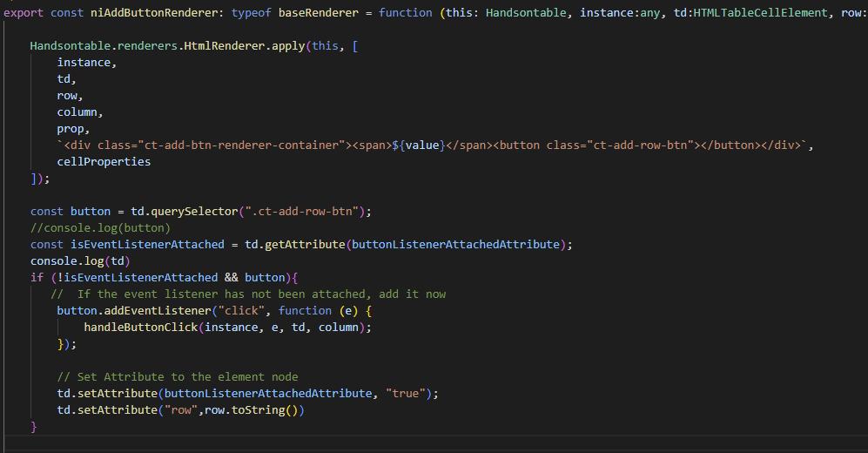
Task: Click the 'prop,' argument line
Action: pyautogui.click(x=73, y=129)
